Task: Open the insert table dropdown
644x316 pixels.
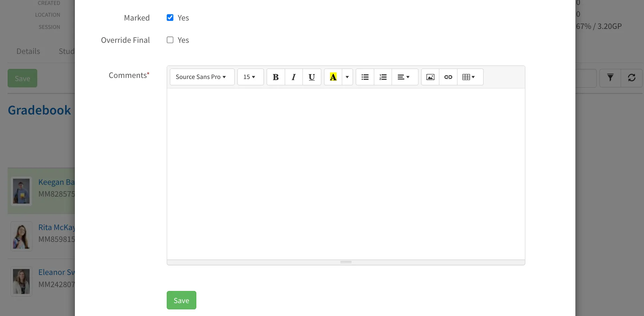Action: [470, 77]
